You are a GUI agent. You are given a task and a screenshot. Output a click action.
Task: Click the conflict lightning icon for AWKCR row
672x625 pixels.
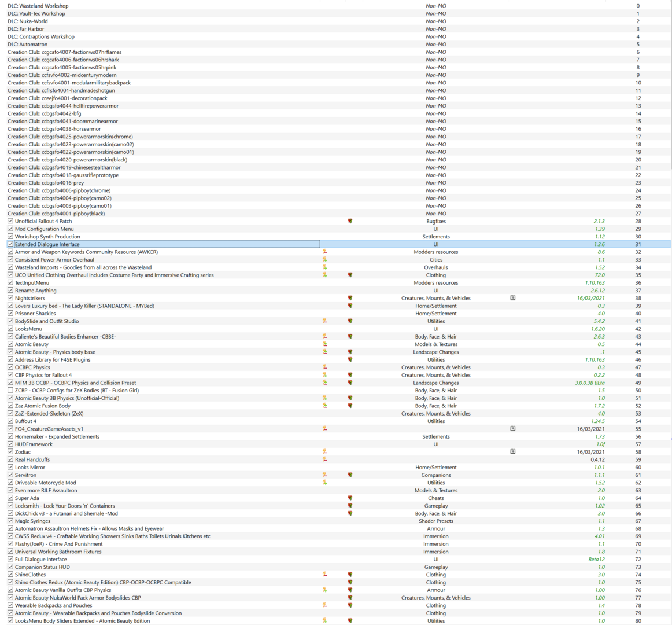click(325, 252)
